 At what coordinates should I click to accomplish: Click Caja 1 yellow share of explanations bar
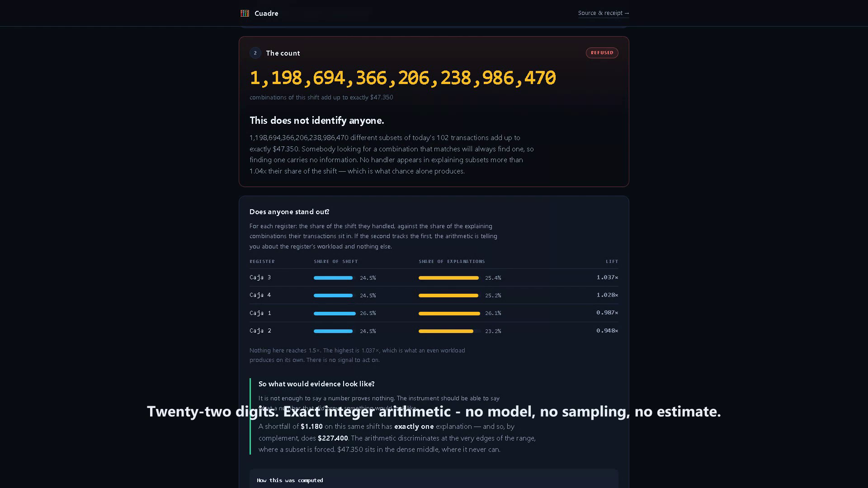coord(449,313)
